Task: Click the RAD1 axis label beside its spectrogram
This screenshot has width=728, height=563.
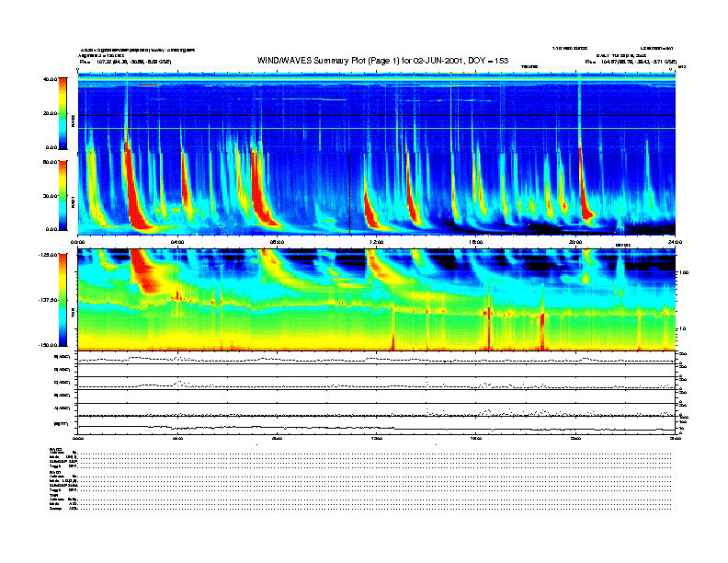Action: tap(73, 202)
